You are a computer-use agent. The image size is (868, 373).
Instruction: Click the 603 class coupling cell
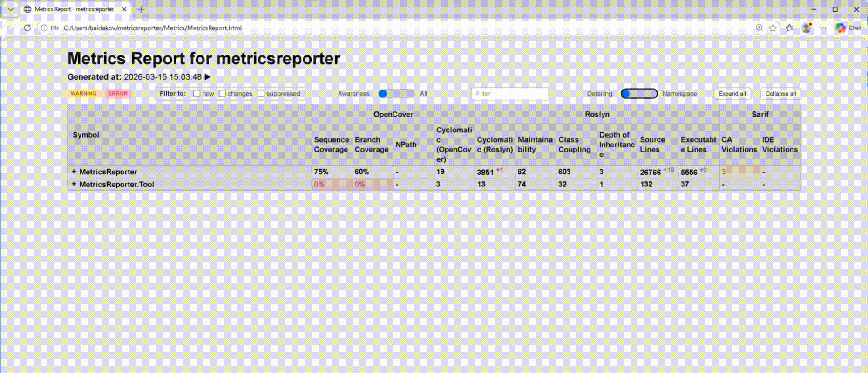pyautogui.click(x=576, y=172)
